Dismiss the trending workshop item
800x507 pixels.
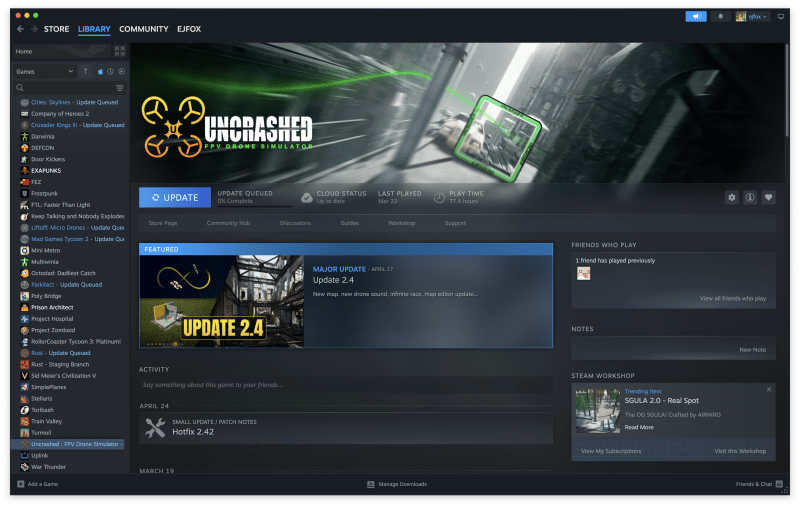coord(769,389)
